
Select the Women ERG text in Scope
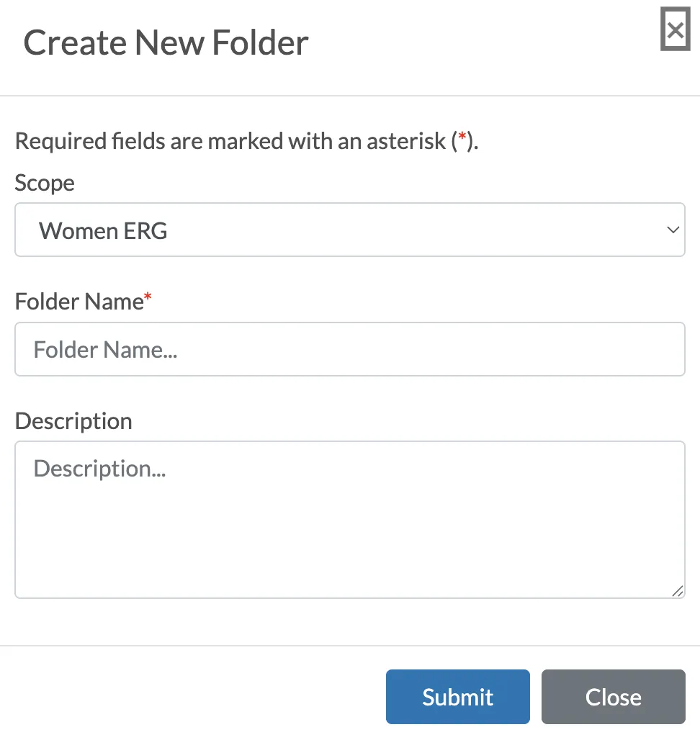[103, 231]
